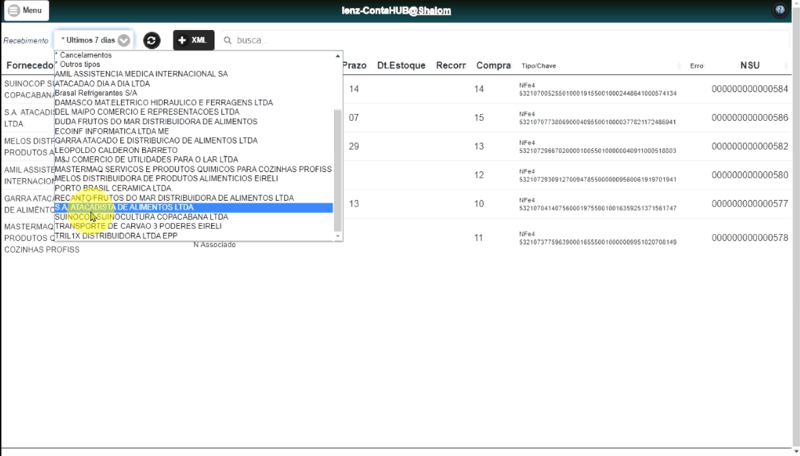This screenshot has height=456, width=800.
Task: Focus the busca search field
Action: pos(505,40)
